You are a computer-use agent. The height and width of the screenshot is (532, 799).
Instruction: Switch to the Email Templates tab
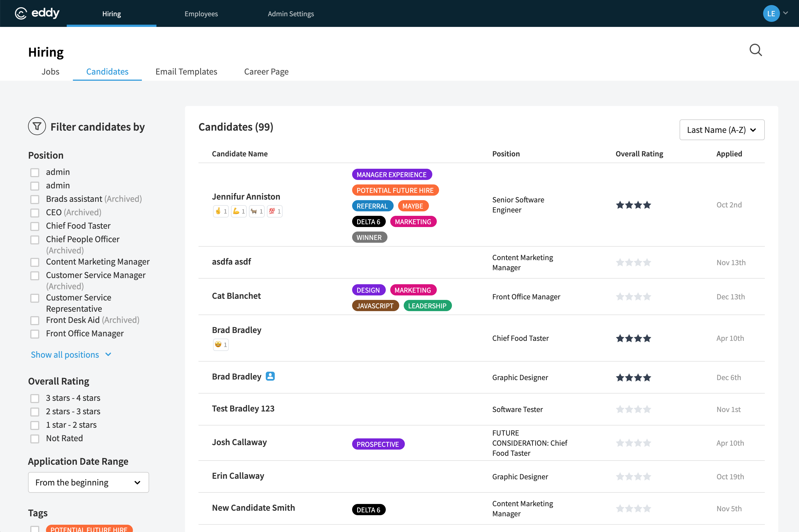pyautogui.click(x=186, y=71)
